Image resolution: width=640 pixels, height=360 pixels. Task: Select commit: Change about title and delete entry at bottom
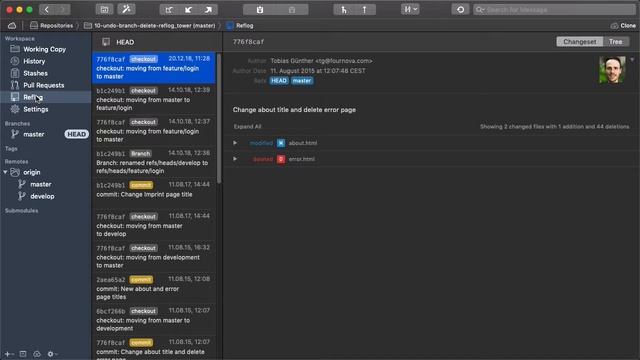point(154,348)
